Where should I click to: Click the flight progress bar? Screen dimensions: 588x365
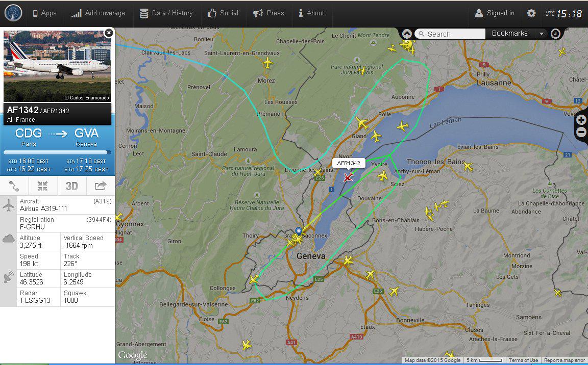coord(57,152)
